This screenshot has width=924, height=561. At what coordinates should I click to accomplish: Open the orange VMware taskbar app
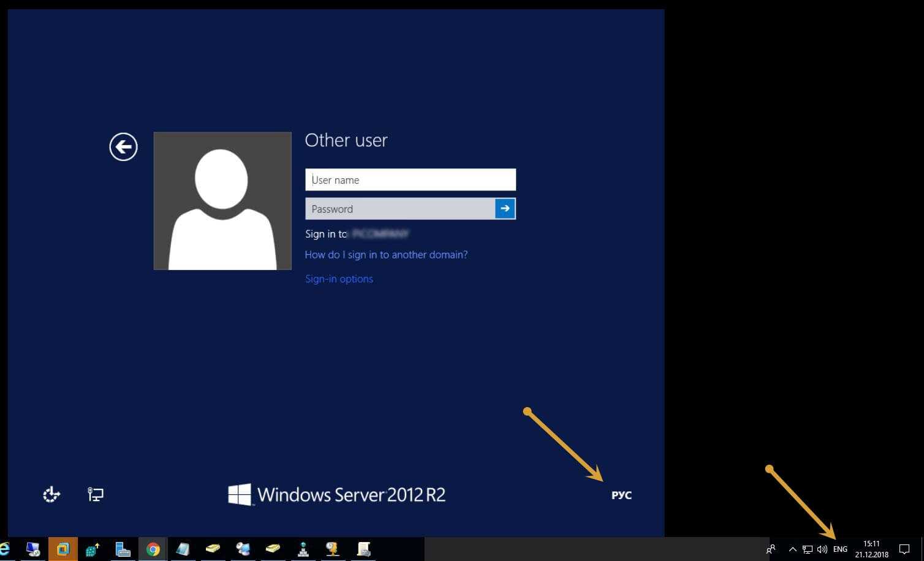63,549
